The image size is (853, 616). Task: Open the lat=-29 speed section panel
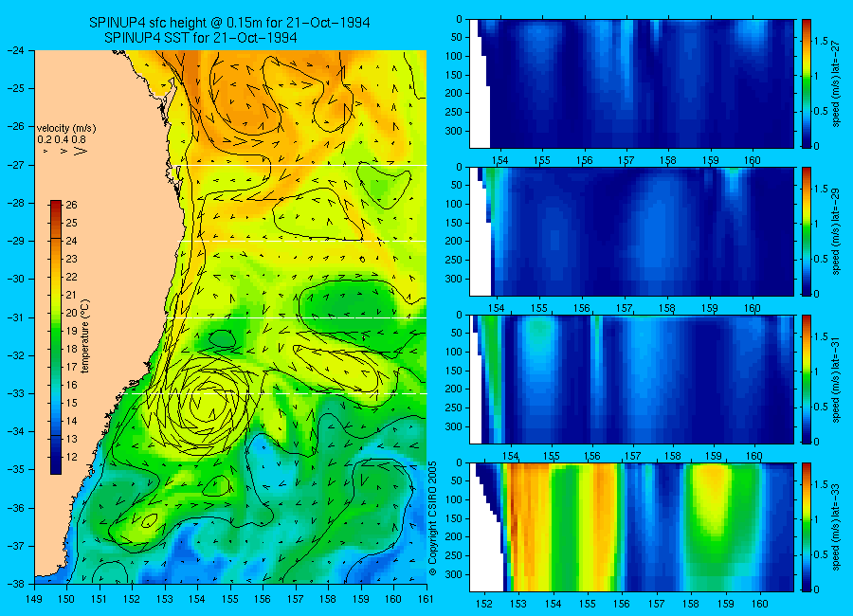point(631,231)
